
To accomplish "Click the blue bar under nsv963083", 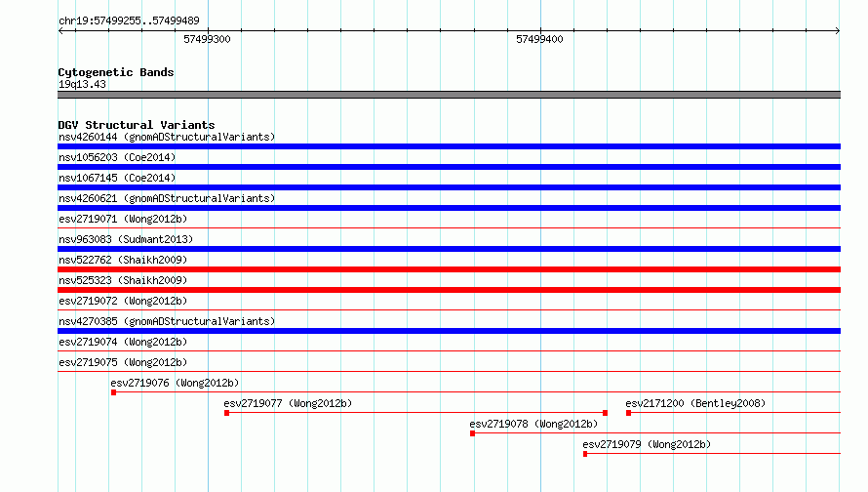I will [x=449, y=249].
